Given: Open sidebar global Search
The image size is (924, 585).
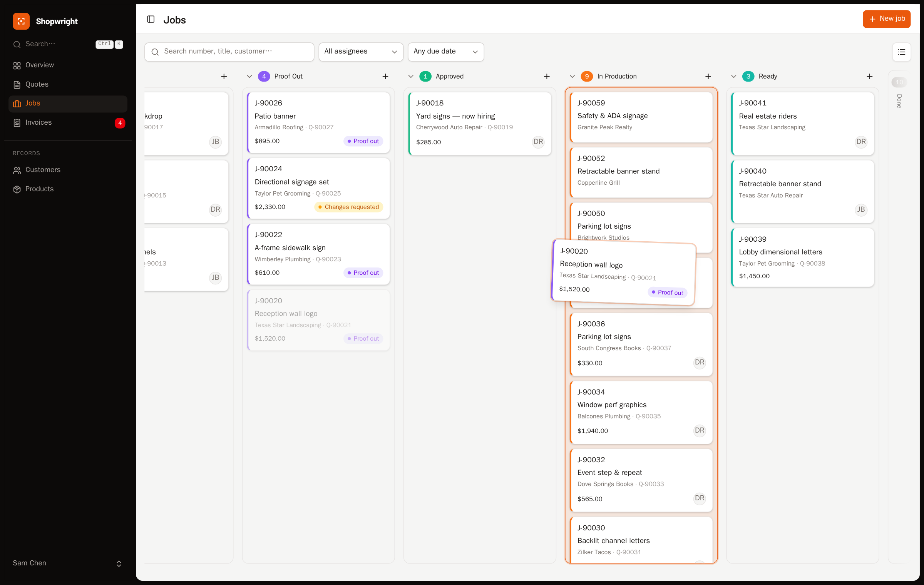Looking at the screenshot, I should (68, 44).
